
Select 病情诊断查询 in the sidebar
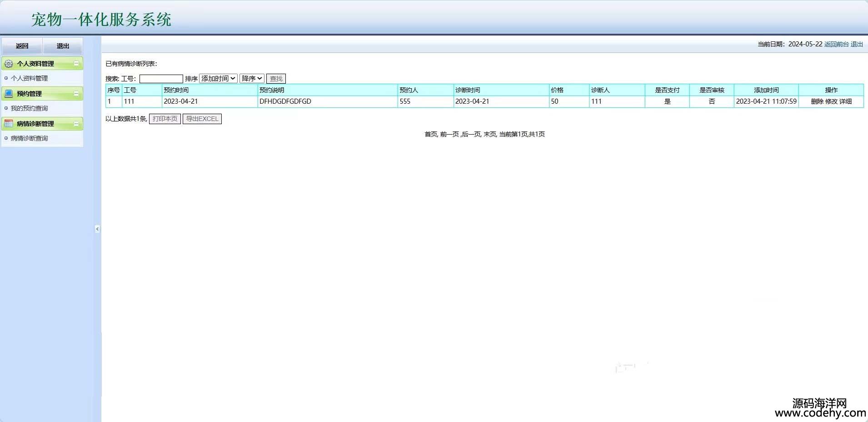29,138
